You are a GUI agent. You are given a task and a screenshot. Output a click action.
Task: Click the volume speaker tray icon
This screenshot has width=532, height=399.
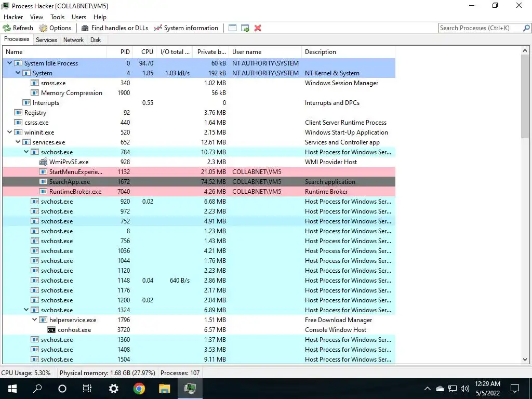[x=465, y=389]
